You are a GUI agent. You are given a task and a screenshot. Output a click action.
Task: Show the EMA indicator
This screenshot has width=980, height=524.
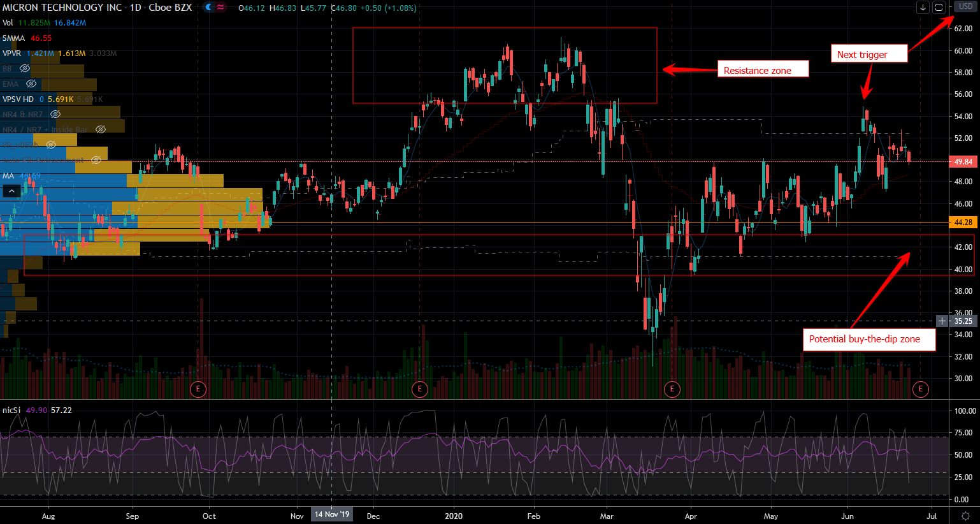(31, 84)
